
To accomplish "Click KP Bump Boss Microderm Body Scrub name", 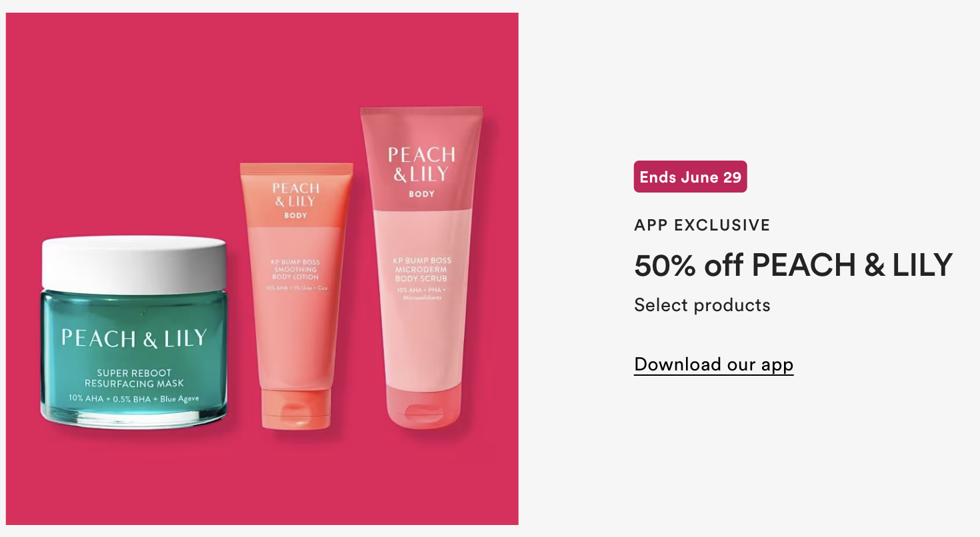I will [423, 269].
